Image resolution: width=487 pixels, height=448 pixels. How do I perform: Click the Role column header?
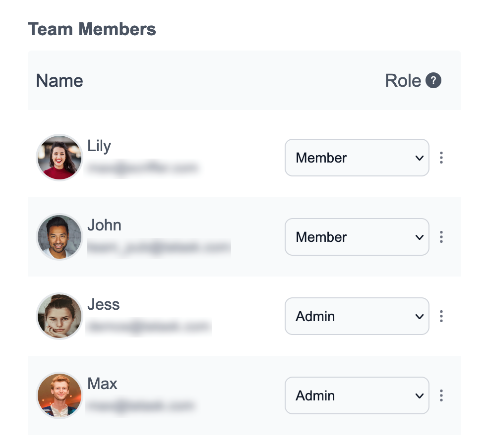pos(403,80)
